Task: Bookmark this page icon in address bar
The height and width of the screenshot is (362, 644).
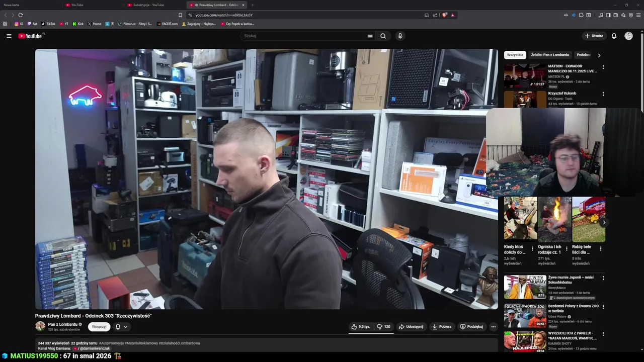Action: click(x=180, y=15)
